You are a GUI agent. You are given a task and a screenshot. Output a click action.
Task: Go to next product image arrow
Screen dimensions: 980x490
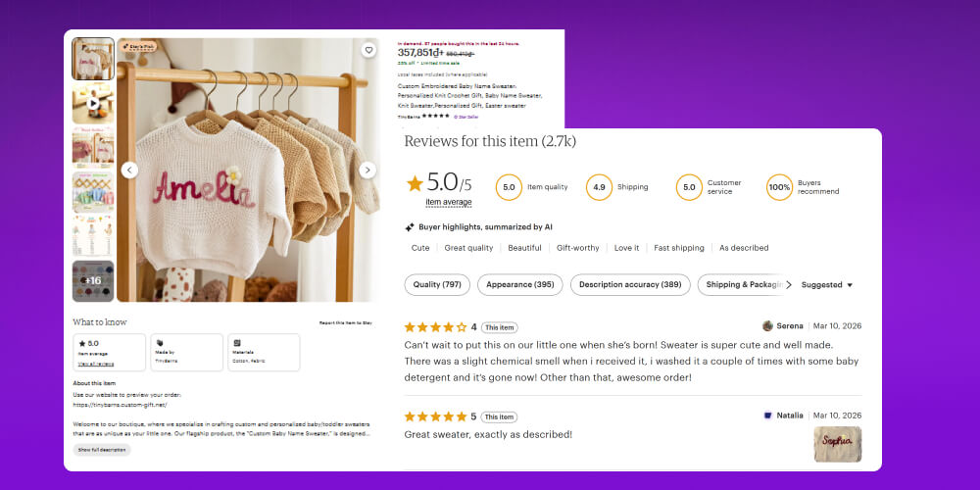click(x=367, y=170)
